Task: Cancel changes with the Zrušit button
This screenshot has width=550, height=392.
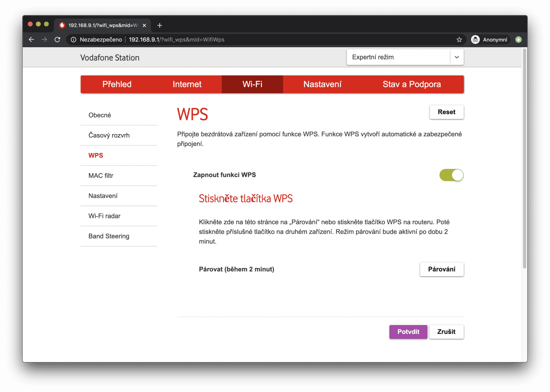Action: pos(446,332)
